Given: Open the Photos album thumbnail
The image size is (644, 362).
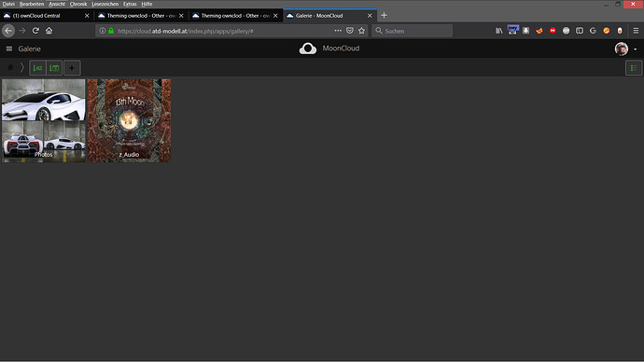Looking at the screenshot, I should (44, 120).
